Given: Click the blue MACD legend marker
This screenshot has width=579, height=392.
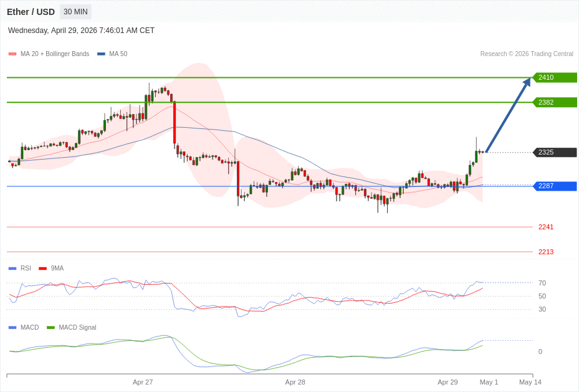Looking at the screenshot, I should coord(12,328).
